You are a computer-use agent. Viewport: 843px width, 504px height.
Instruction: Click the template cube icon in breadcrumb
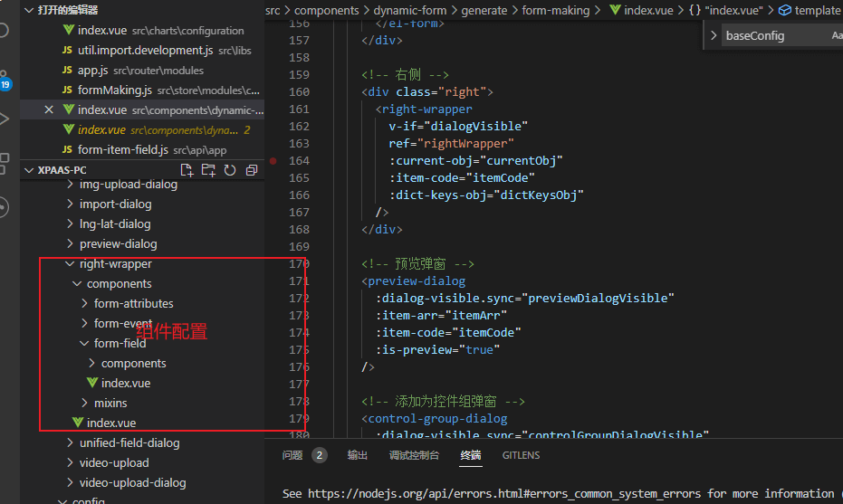[785, 10]
